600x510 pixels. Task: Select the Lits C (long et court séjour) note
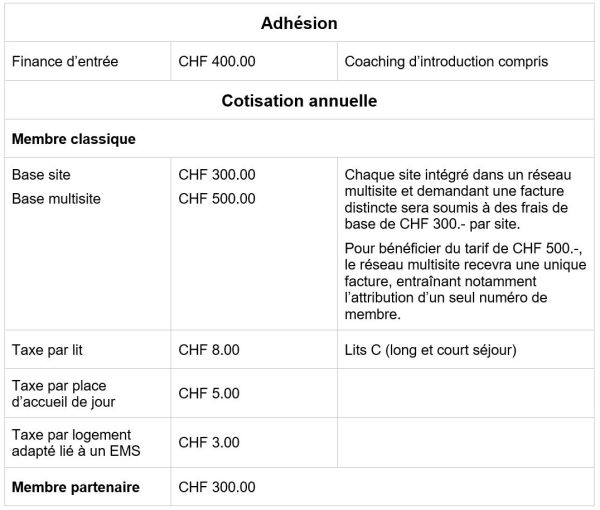(x=429, y=350)
